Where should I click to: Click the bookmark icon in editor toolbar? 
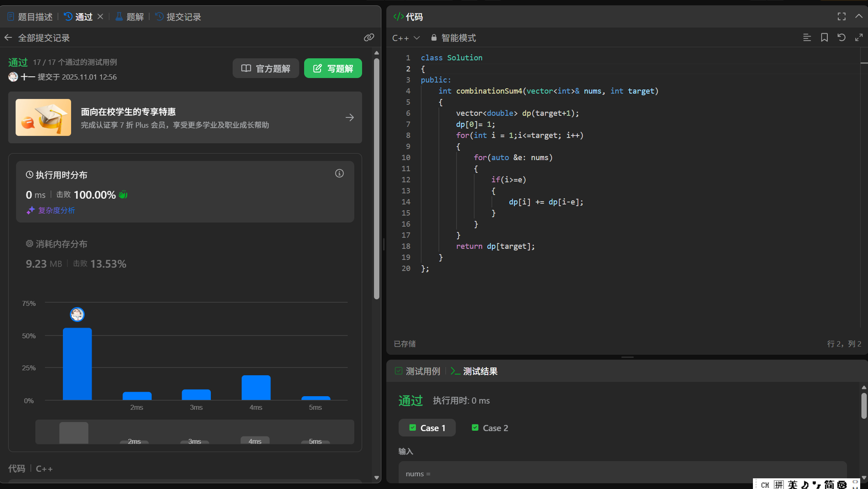tap(824, 38)
